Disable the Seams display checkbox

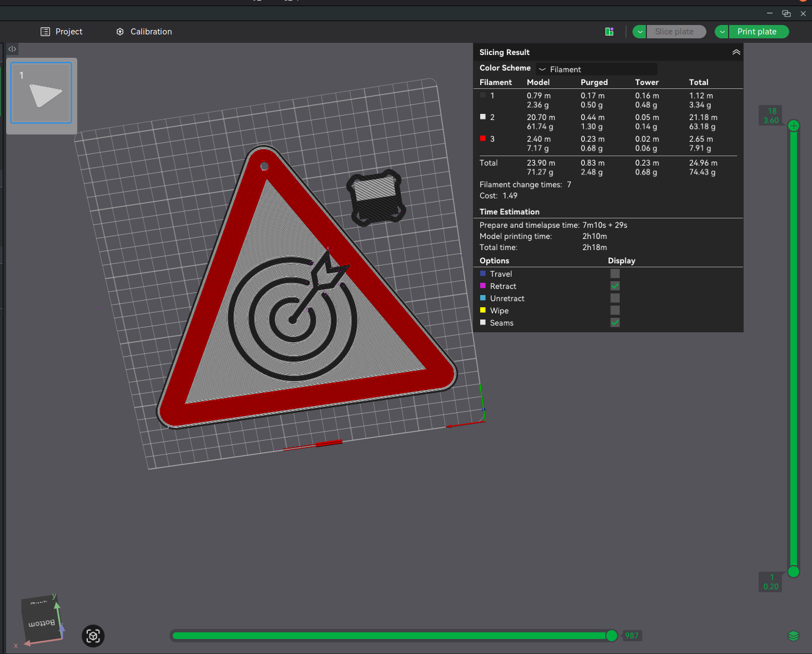click(615, 322)
